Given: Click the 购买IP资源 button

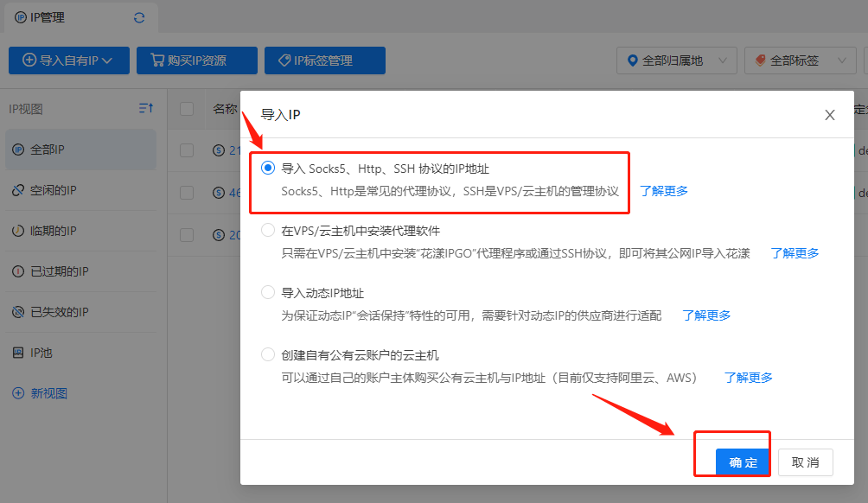Looking at the screenshot, I should click(197, 60).
